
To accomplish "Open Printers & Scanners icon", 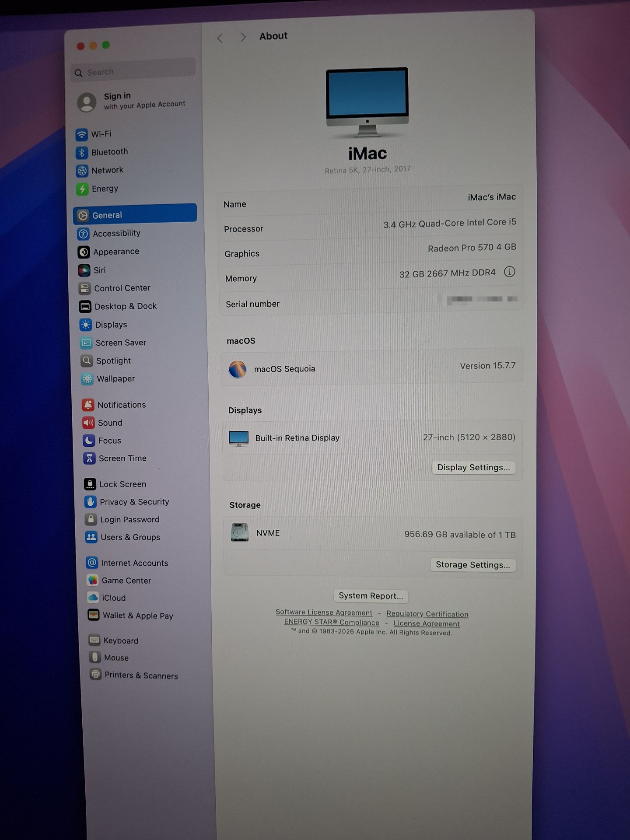I will [95, 675].
